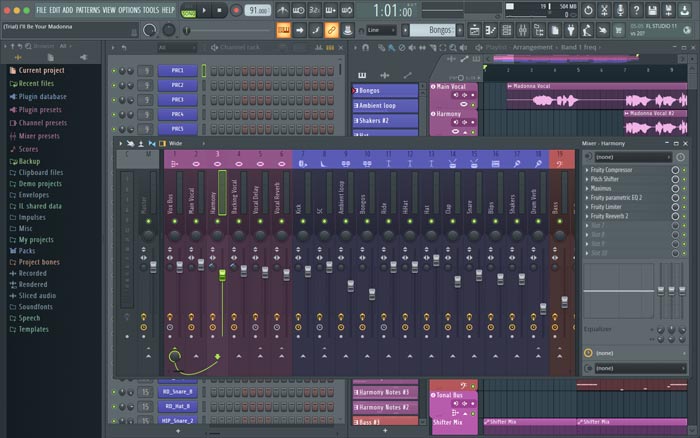Open the OPTIONS menu

[129, 10]
